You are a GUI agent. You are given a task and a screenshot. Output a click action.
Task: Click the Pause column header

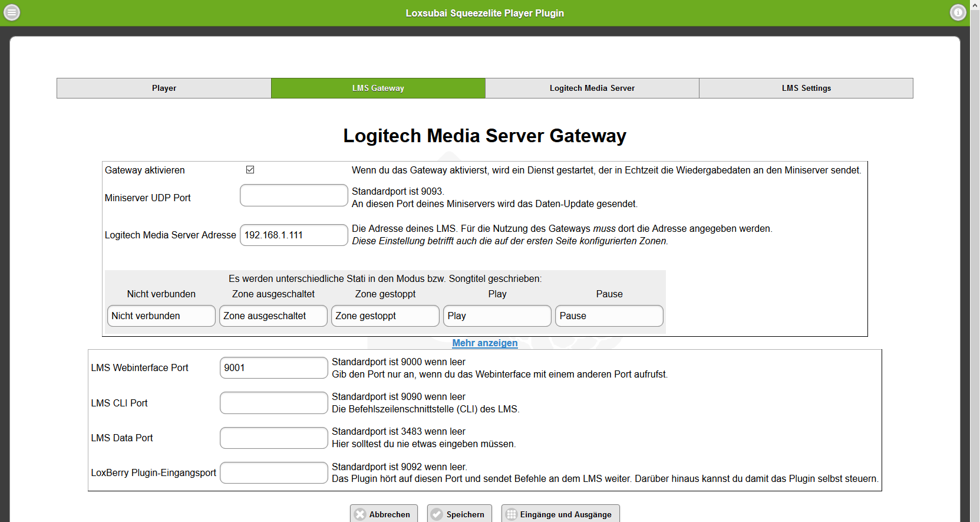click(609, 294)
